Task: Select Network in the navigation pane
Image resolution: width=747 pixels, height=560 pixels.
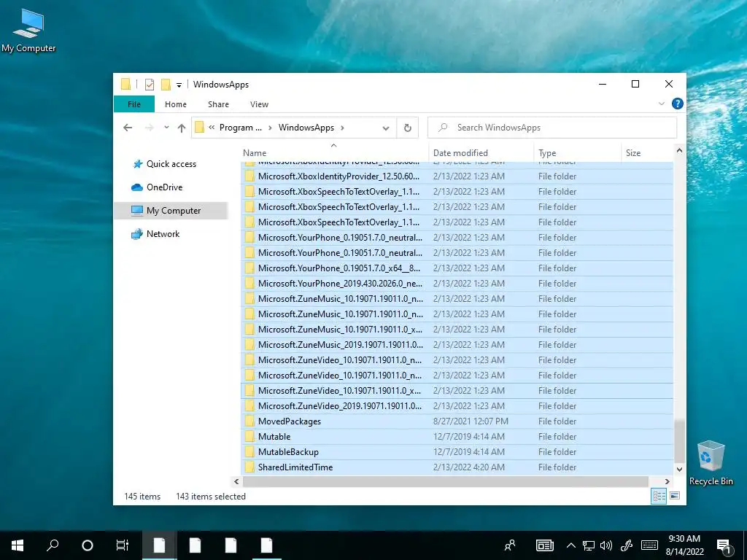Action: [163, 234]
